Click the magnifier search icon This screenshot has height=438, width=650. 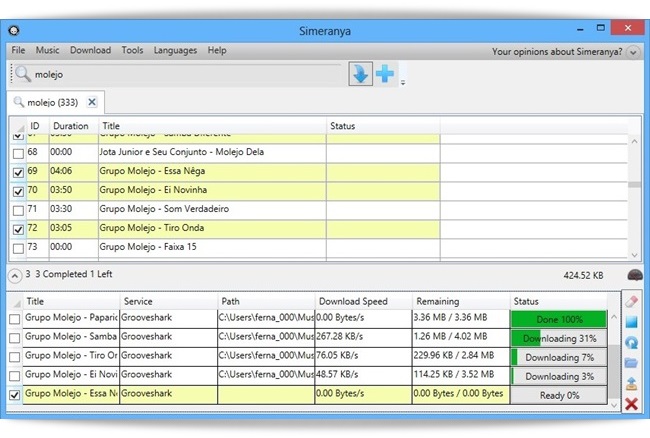coord(22,74)
